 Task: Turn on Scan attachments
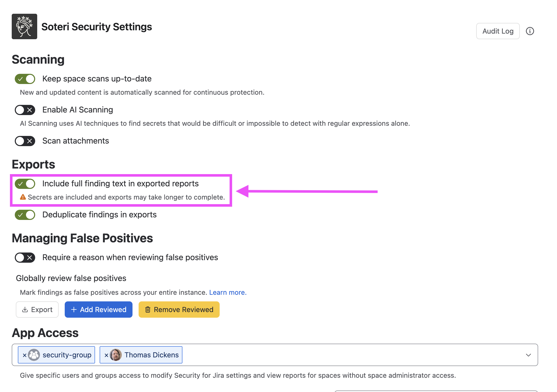(x=25, y=141)
